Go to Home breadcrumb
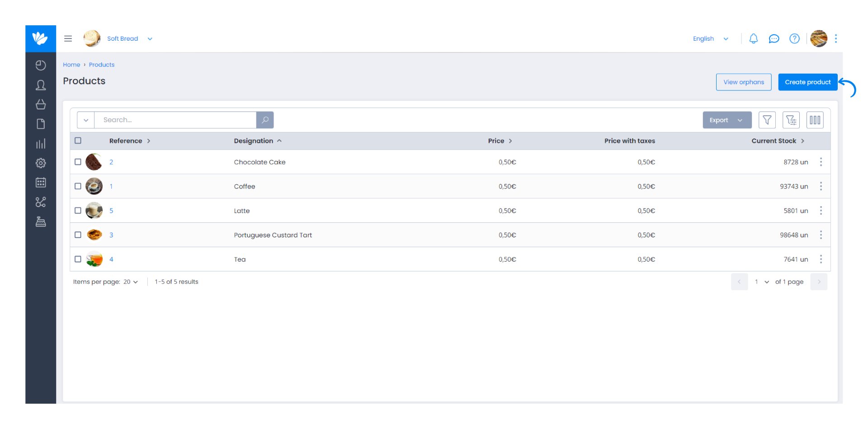This screenshot has width=868, height=429. (71, 65)
